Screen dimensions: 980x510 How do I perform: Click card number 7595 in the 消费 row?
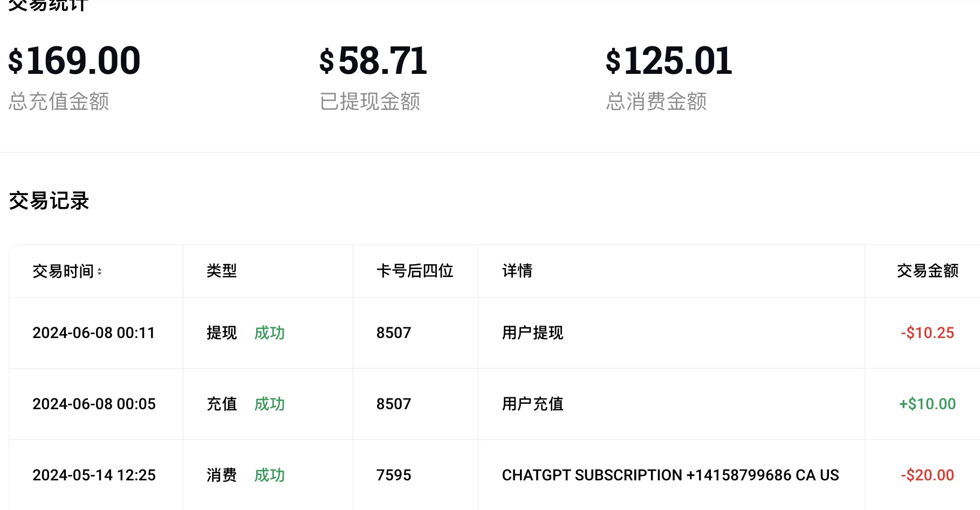394,475
